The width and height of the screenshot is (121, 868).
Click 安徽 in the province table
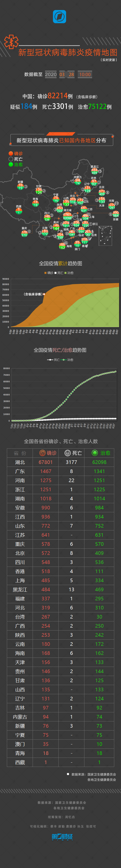point(20,507)
